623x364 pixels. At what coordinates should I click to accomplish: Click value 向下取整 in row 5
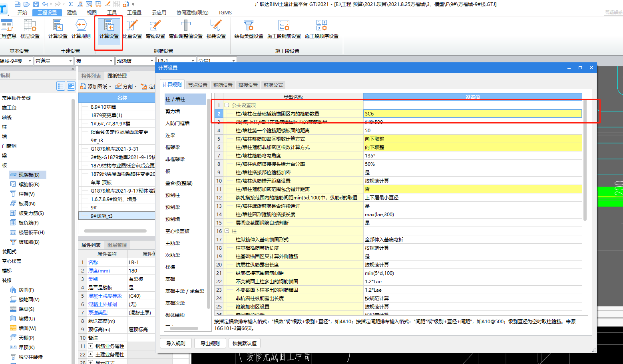(472, 139)
